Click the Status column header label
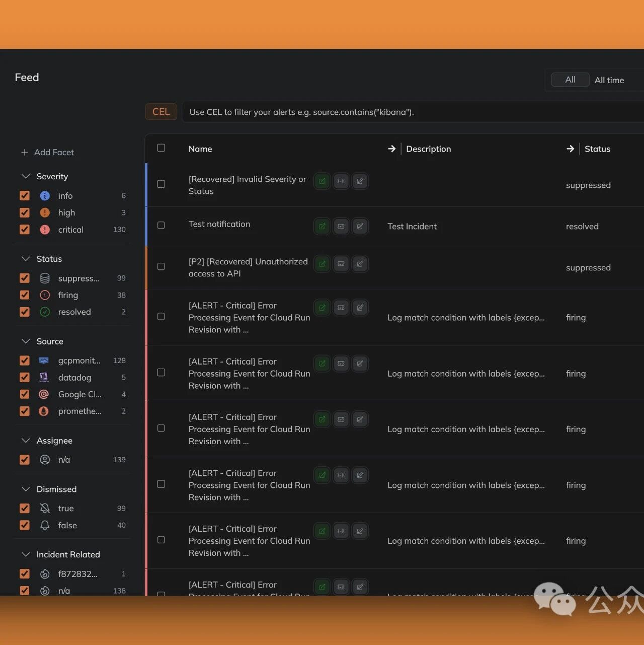The image size is (644, 645). pos(597,149)
